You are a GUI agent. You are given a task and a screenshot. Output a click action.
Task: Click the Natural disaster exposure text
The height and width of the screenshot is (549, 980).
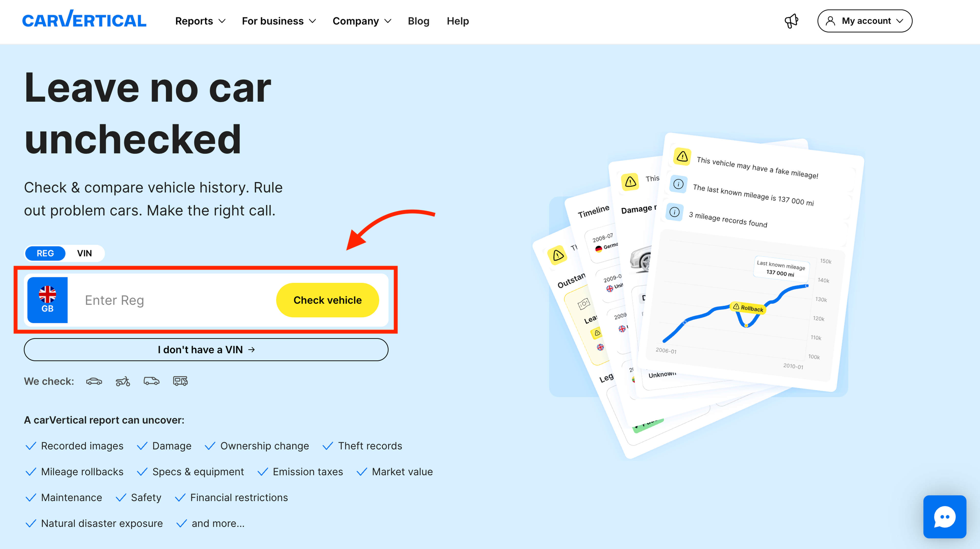pos(102,523)
